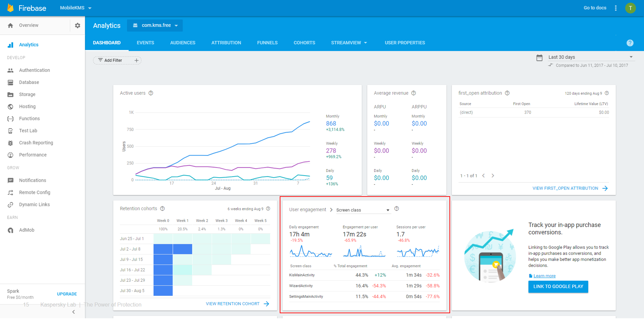Switch to the Funnels tab
Image resolution: width=644 pixels, height=330 pixels.
pos(267,43)
